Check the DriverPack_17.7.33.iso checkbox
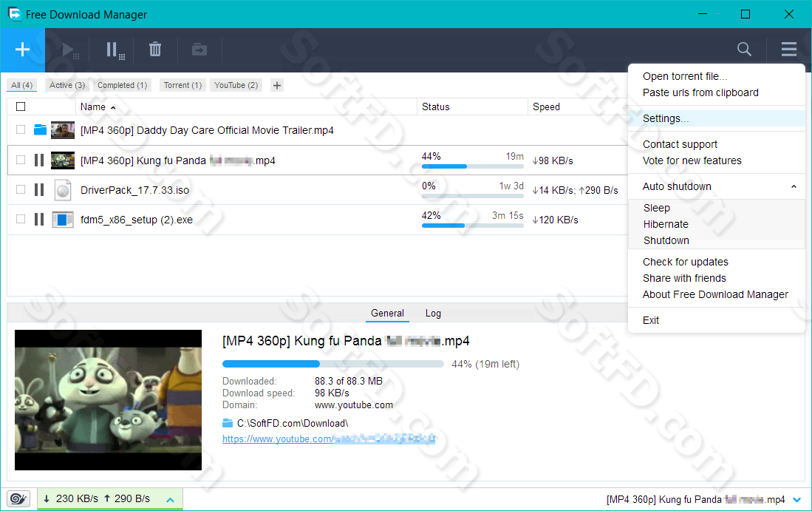 21,189
